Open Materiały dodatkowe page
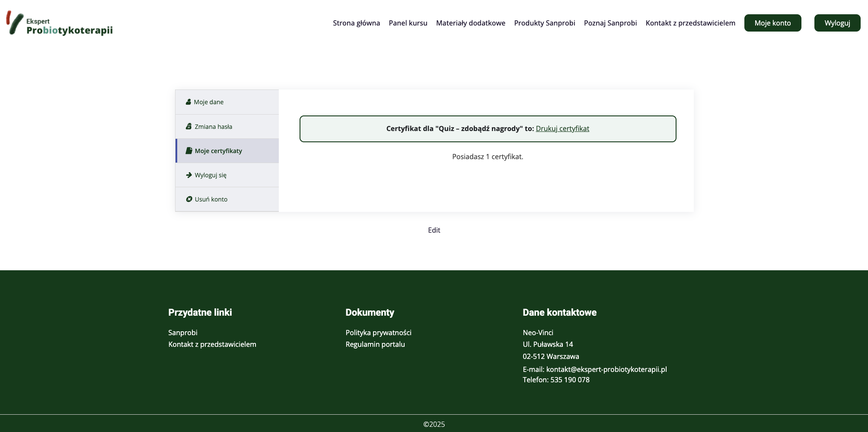 (x=470, y=23)
